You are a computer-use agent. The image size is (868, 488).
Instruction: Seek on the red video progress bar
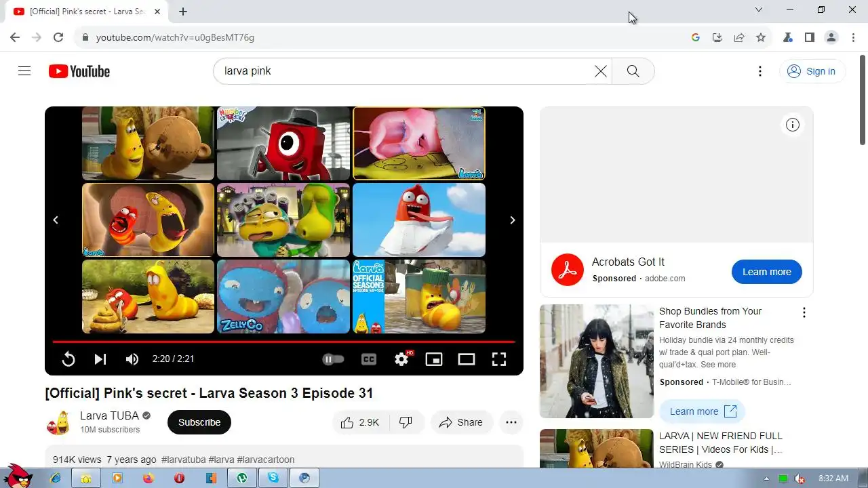tap(283, 342)
